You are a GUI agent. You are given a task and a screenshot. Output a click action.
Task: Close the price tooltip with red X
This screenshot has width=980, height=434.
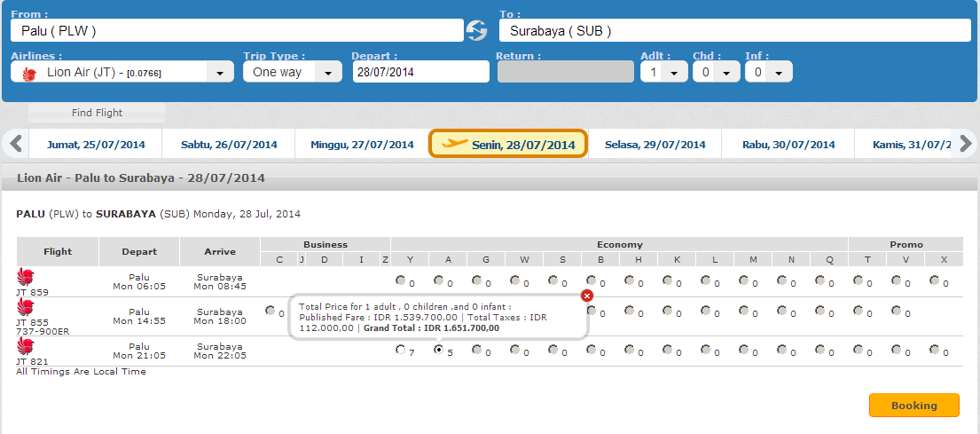(x=587, y=296)
